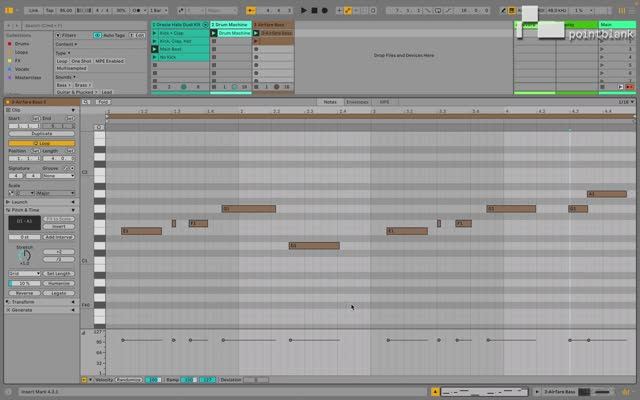Toggle the Fold button in piano roll
Viewport: 640px width, 400px height.
(104, 102)
